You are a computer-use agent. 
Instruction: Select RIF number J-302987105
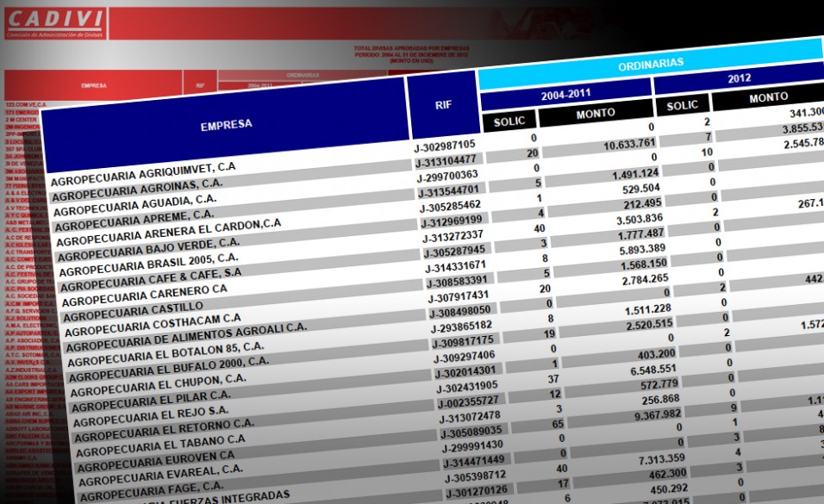[x=444, y=145]
